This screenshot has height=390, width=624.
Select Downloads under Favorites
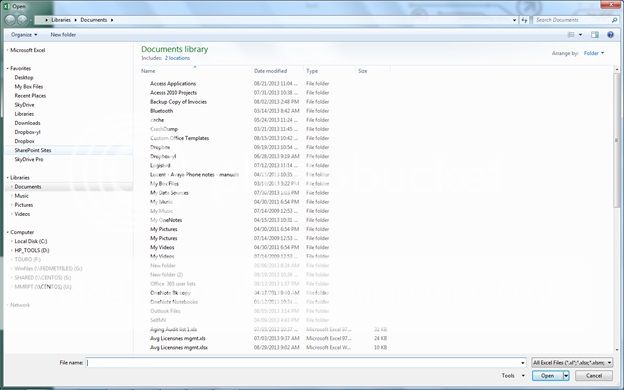point(27,123)
